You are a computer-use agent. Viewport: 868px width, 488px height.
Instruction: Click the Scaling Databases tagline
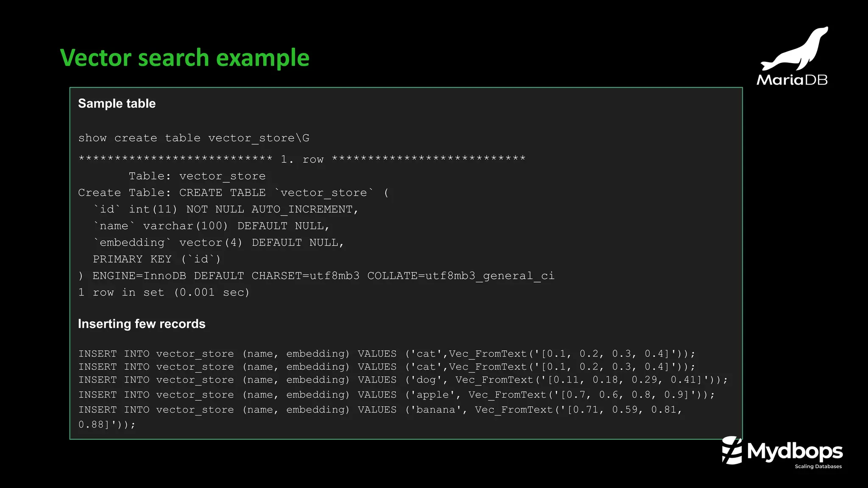pos(818,466)
